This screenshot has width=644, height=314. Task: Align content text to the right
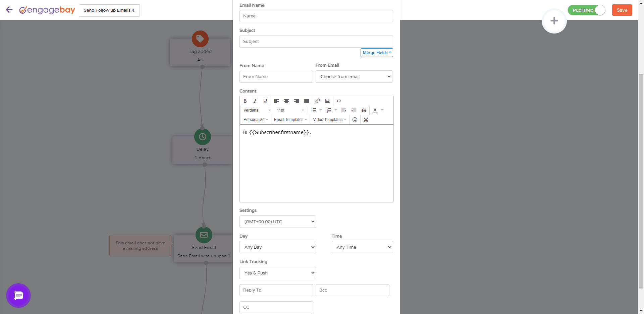click(x=297, y=101)
